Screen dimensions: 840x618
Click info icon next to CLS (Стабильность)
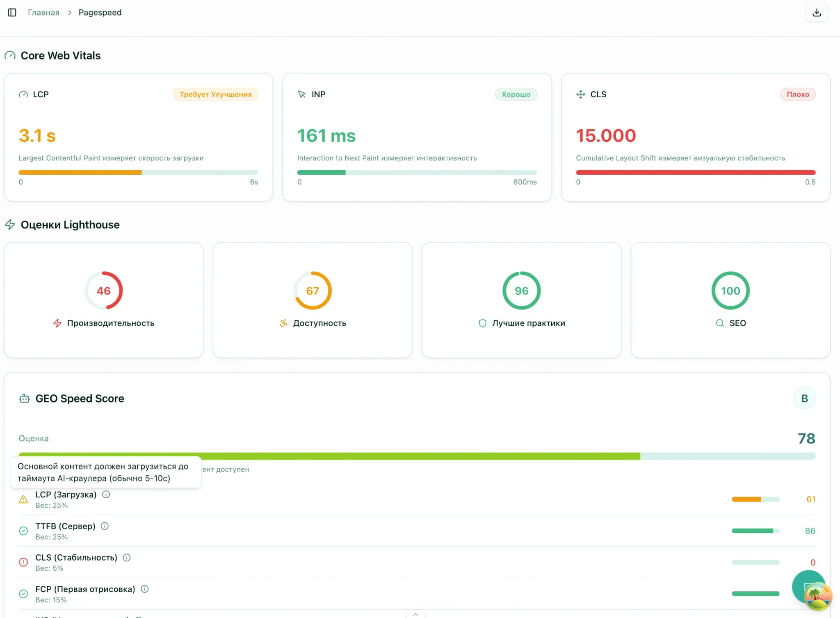(127, 558)
